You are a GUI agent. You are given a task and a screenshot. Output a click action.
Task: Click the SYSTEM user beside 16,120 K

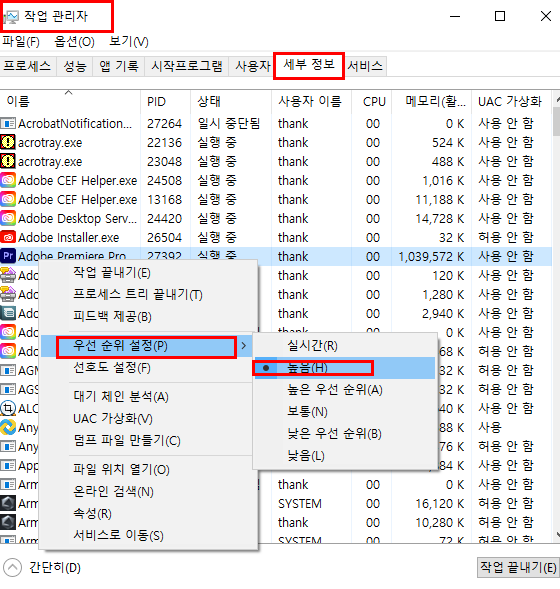pyautogui.click(x=300, y=503)
